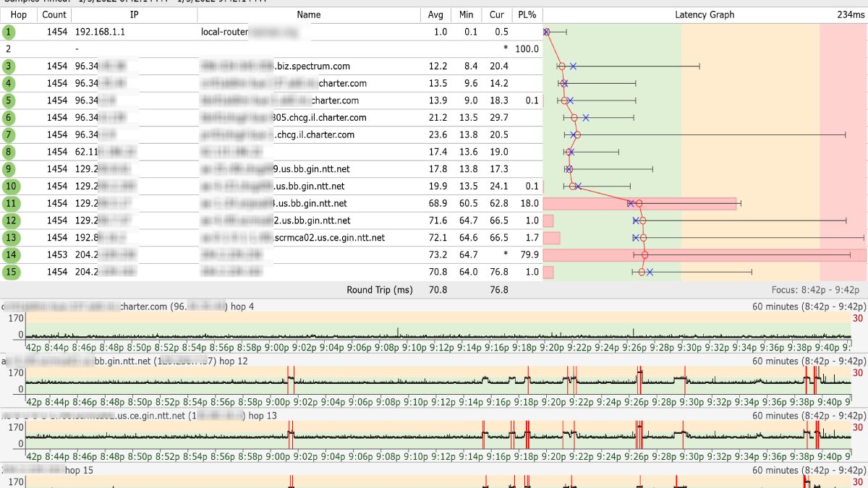Click the hop 4 timeline title
This screenshot has height=488, width=868.
[x=127, y=307]
